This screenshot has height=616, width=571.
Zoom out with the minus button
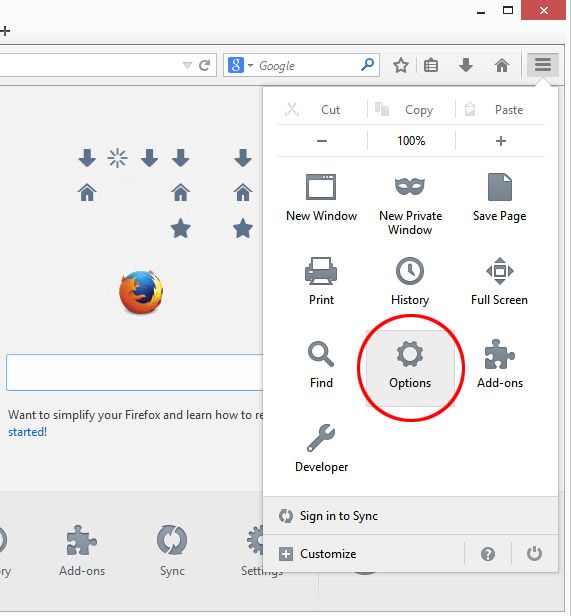point(322,141)
